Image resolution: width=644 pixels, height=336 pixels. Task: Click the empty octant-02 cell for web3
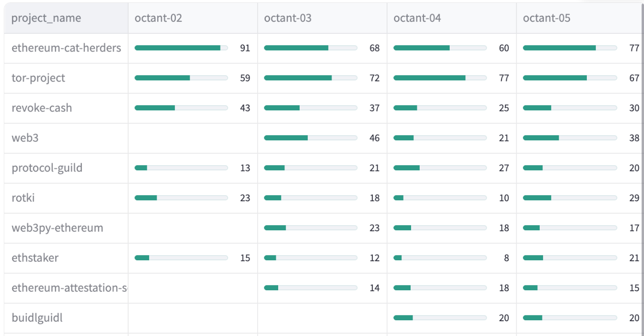192,138
